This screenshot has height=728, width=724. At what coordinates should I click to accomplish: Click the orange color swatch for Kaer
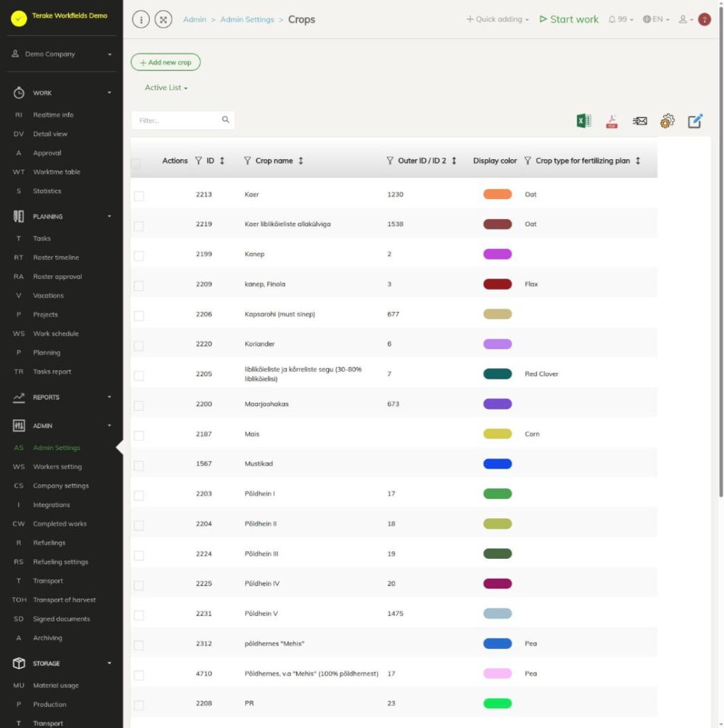click(497, 194)
